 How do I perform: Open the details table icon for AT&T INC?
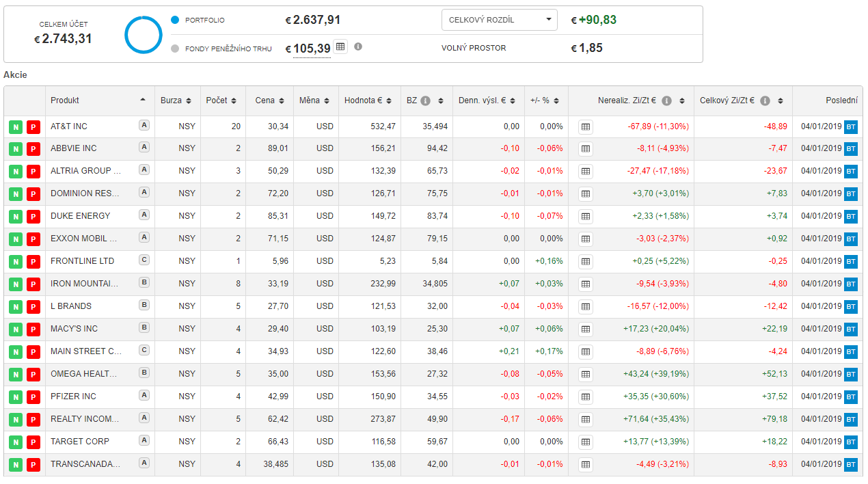pos(586,126)
